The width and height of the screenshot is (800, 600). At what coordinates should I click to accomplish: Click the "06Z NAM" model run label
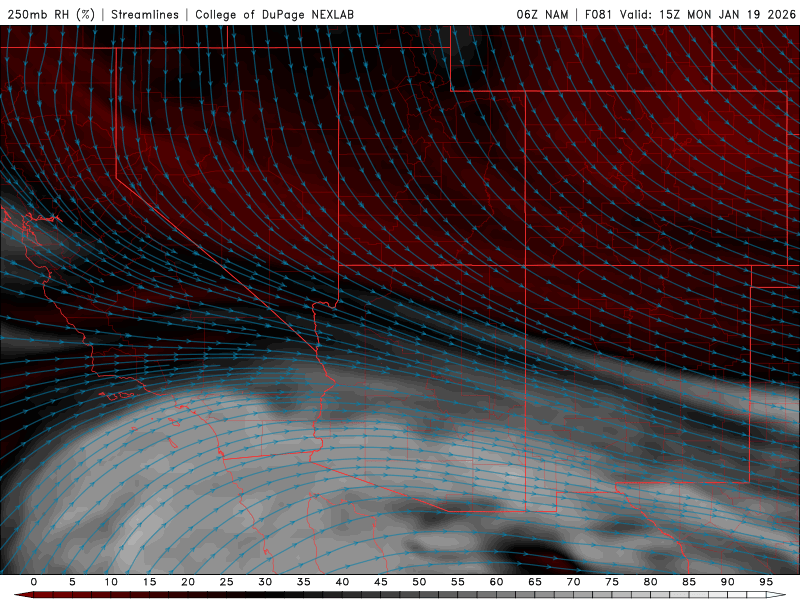coord(542,14)
